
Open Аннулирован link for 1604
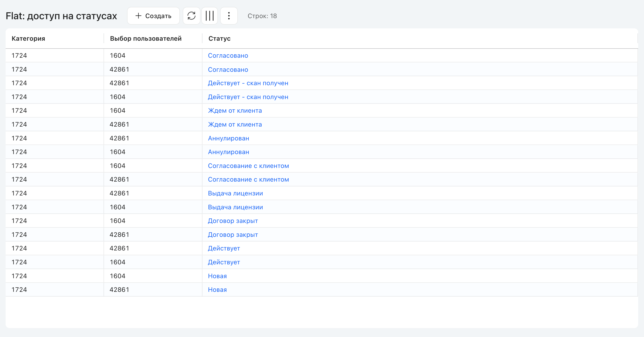click(229, 152)
